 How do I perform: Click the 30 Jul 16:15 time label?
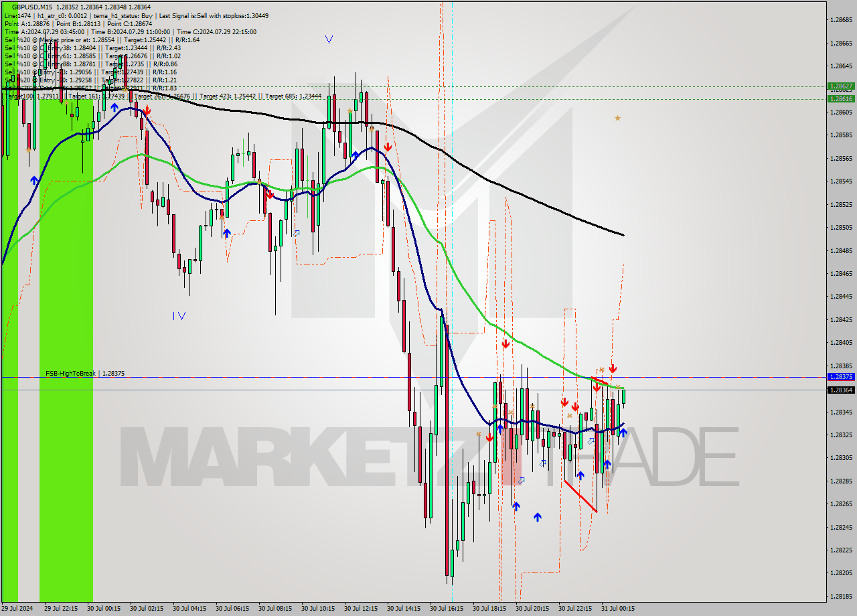[447, 609]
